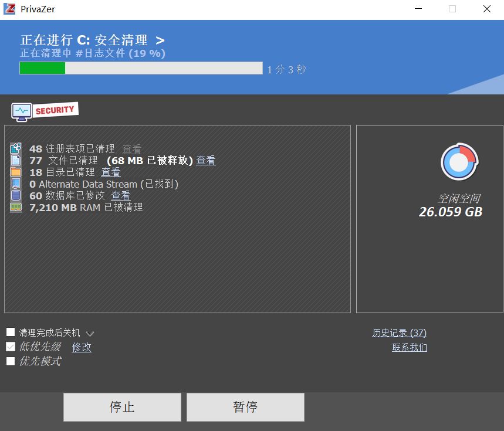This screenshot has width=504, height=431.
Task: Click the 正在进行 C: 安全清理 heading
Action: (84, 40)
